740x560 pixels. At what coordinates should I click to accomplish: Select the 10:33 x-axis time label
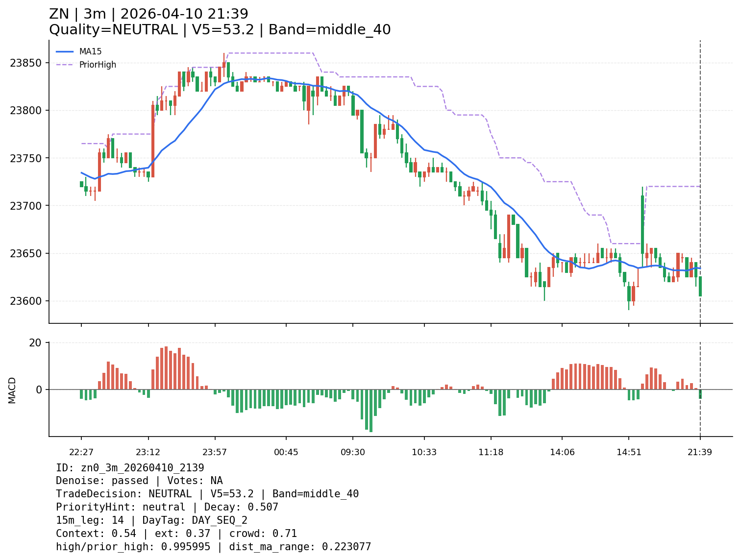pos(424,452)
